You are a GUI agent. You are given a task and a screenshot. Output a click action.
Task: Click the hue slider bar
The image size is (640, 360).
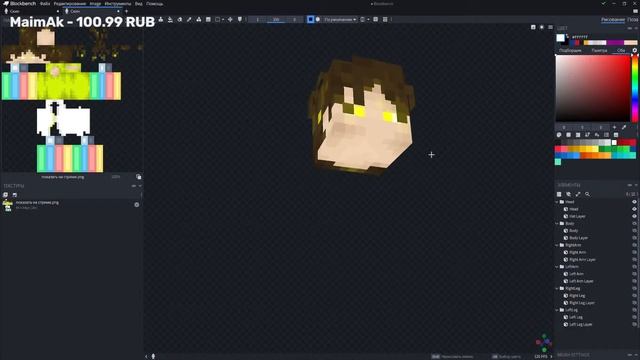635,88
